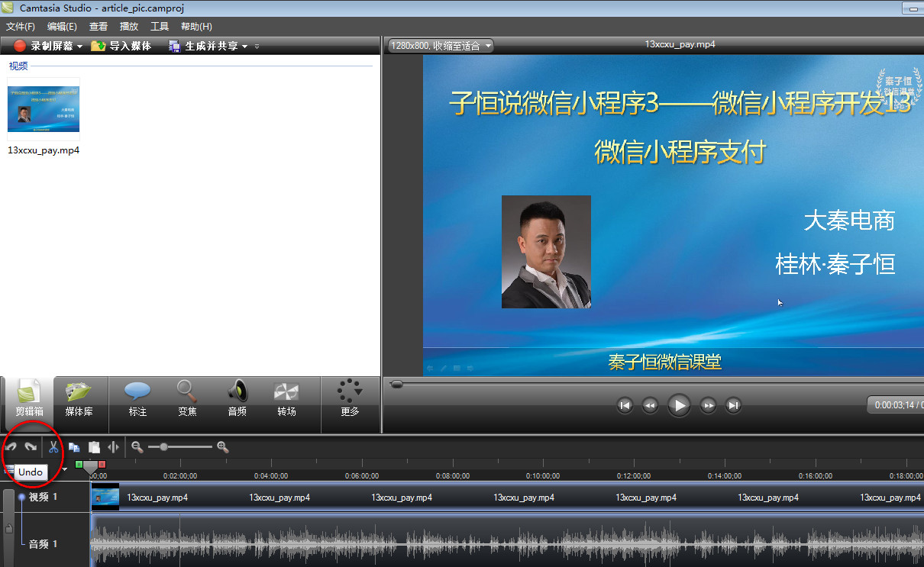Zoom out the timeline with minus magnifier
The image size is (924, 567).
[137, 447]
